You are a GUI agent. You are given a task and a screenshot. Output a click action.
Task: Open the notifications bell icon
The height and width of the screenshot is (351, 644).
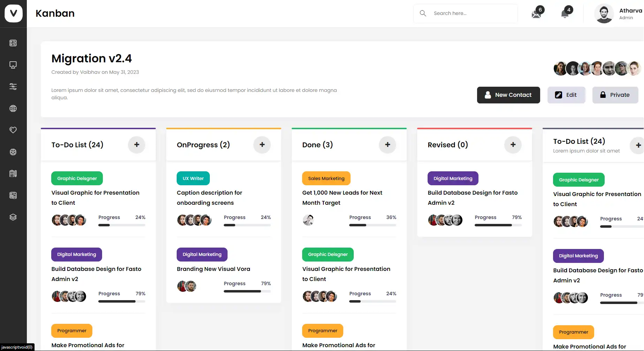point(565,14)
